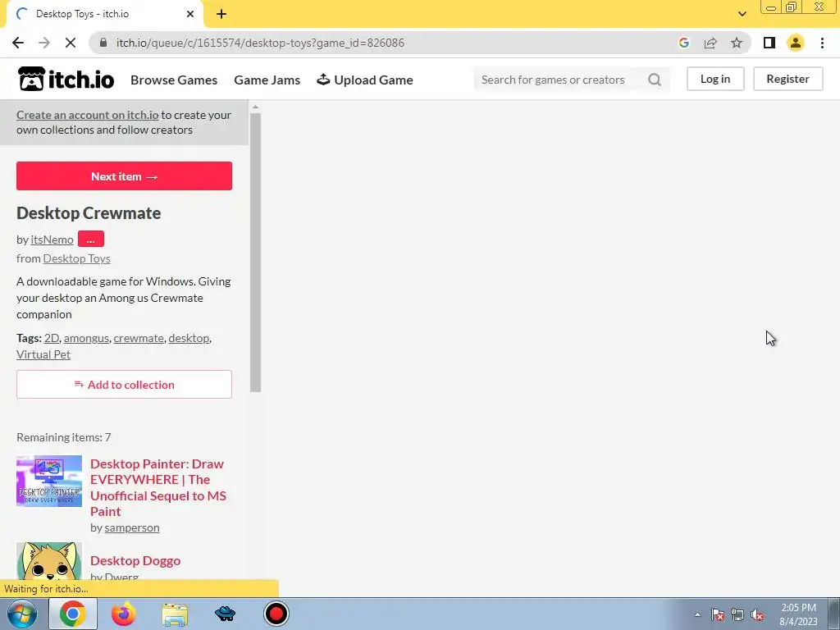Click the Action Center flag tray icon

pyautogui.click(x=718, y=614)
